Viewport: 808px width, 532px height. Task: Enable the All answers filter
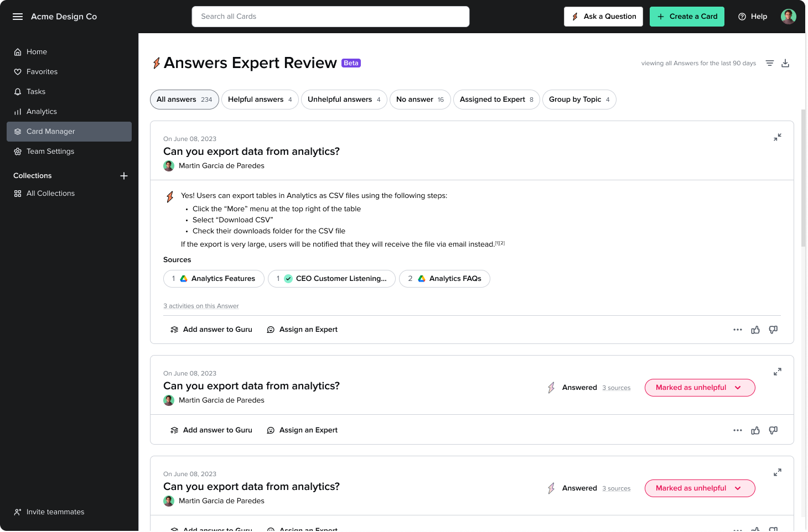[184, 100]
